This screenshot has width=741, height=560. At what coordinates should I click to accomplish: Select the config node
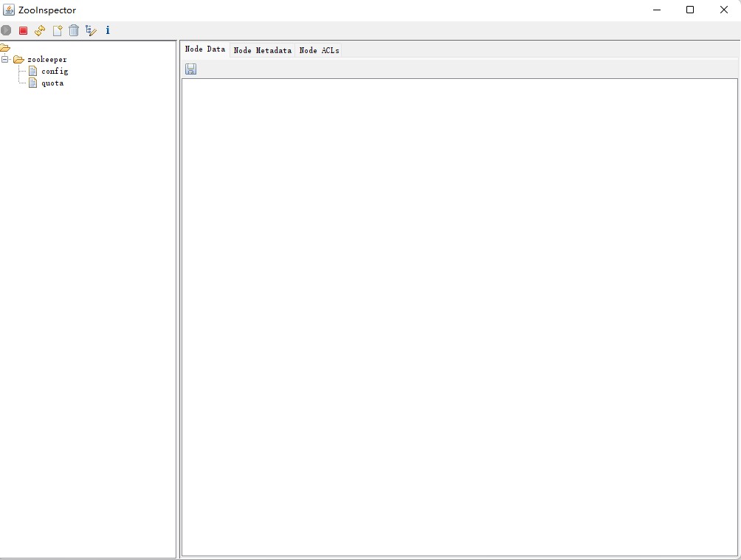point(54,72)
